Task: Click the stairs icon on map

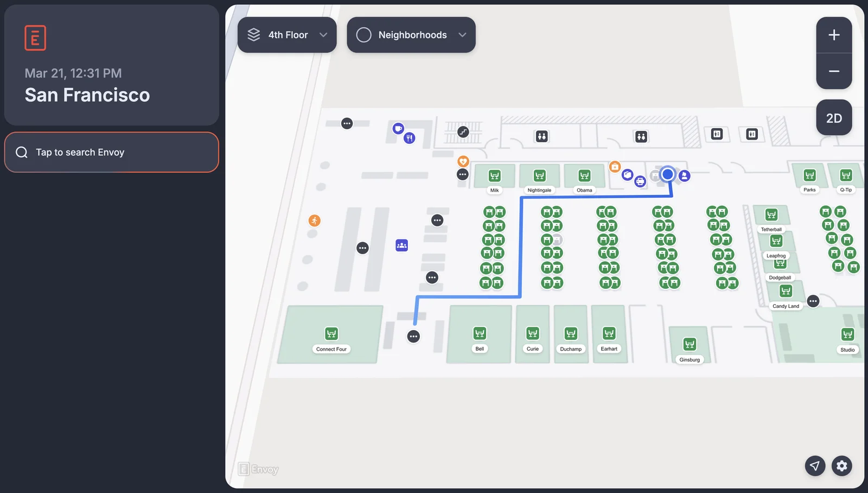Action: [463, 132]
